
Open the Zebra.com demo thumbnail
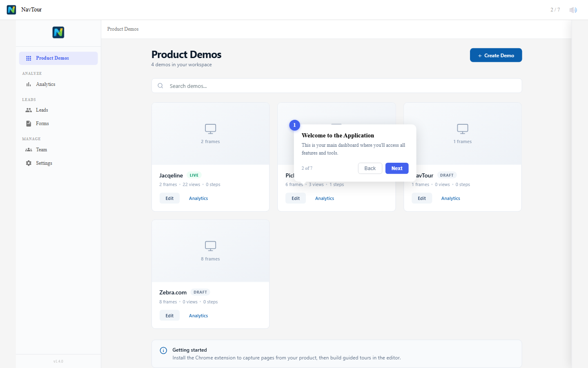click(210, 251)
